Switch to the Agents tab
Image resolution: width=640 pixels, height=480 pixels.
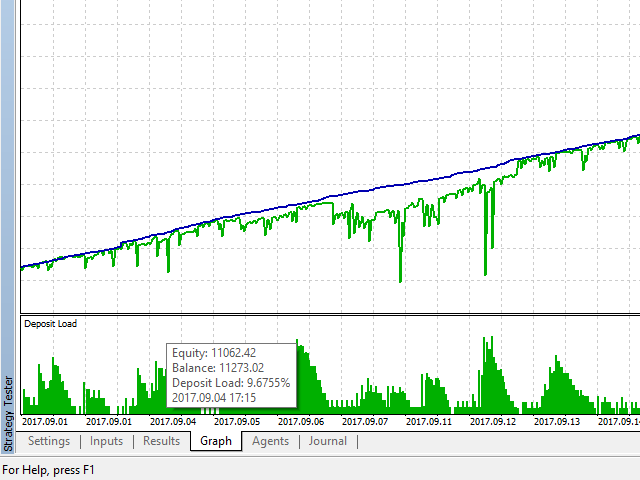point(271,441)
